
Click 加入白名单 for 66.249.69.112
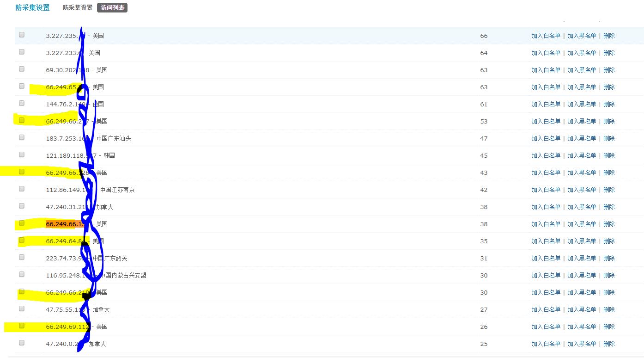[x=546, y=327]
